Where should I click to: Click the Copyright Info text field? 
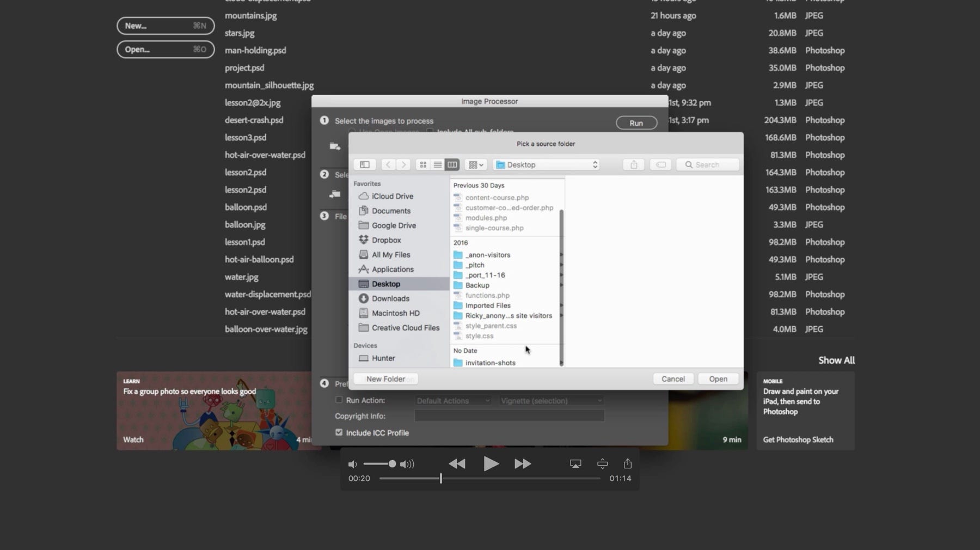point(509,416)
